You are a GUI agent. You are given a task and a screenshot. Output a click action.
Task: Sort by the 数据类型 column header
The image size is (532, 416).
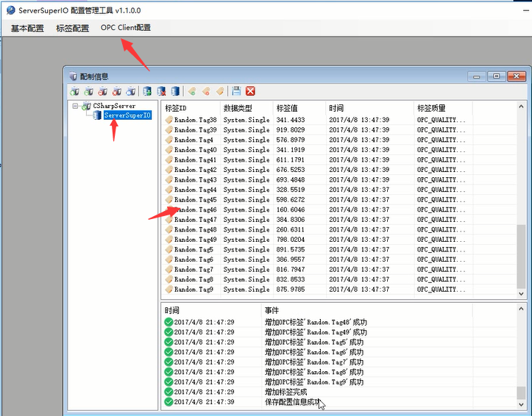238,108
